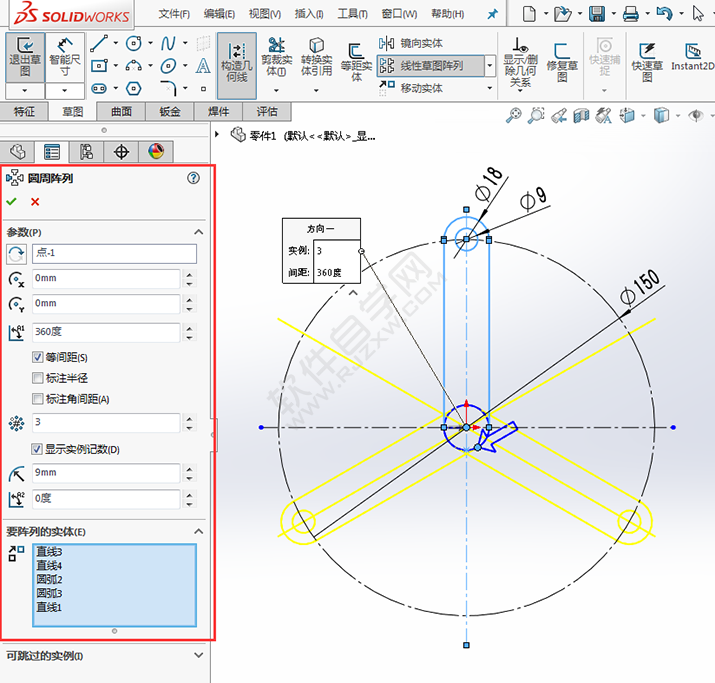This screenshot has height=683, width=715.
Task: Switch to the 钣金 tab
Action: click(170, 112)
